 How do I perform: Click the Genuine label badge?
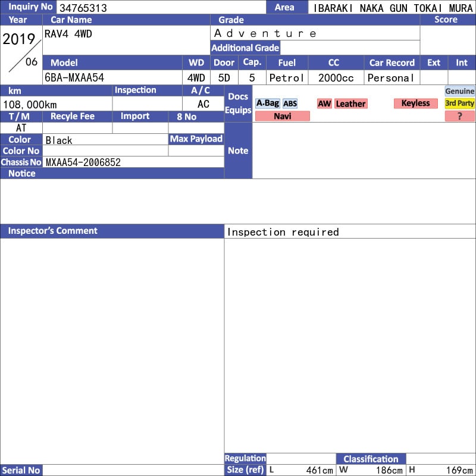460,91
